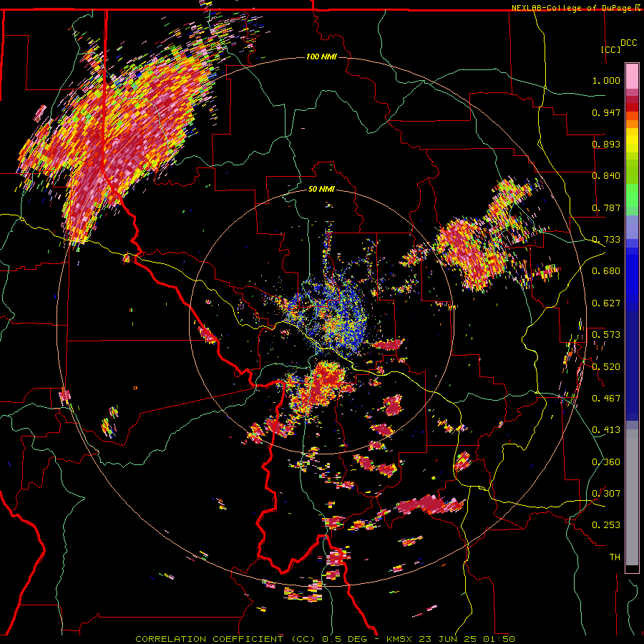Pick the bright green swatch in the color scale
644x644 pixels.
[632, 195]
